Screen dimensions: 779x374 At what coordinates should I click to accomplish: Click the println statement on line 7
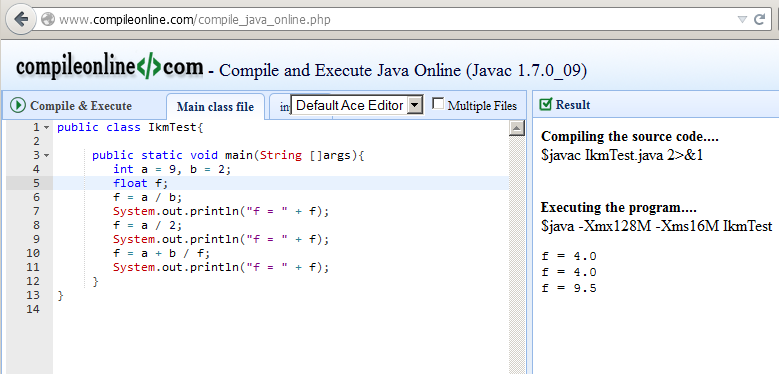click(x=221, y=211)
